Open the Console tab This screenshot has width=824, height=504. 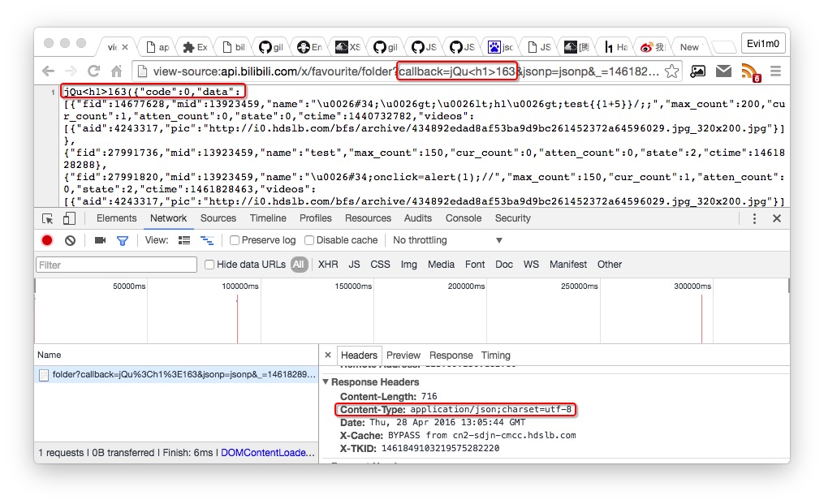coord(464,218)
